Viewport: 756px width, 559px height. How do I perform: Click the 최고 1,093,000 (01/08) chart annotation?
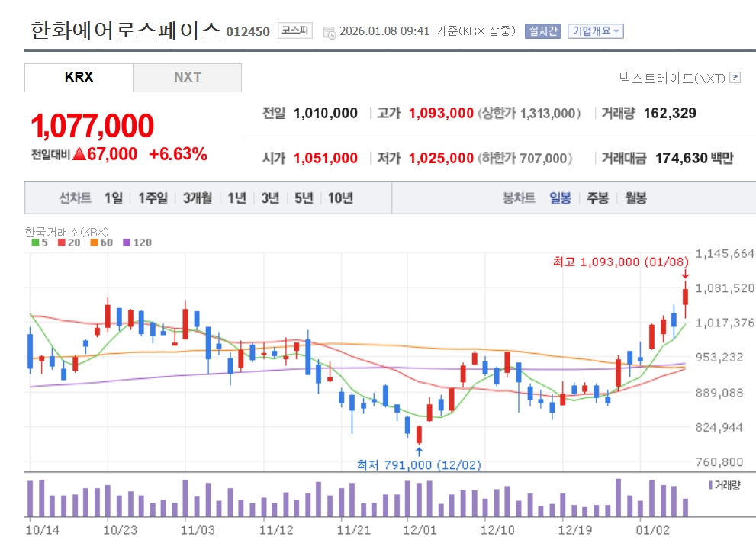point(621,262)
